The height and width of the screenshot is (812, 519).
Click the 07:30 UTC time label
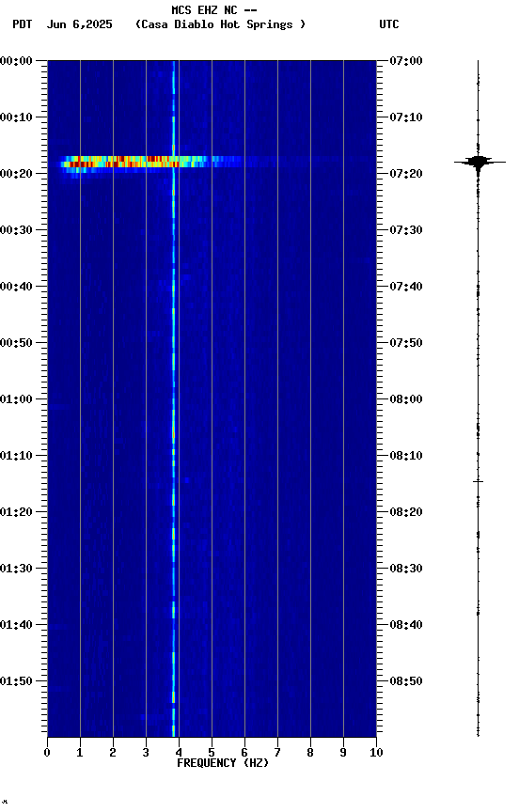pos(406,230)
